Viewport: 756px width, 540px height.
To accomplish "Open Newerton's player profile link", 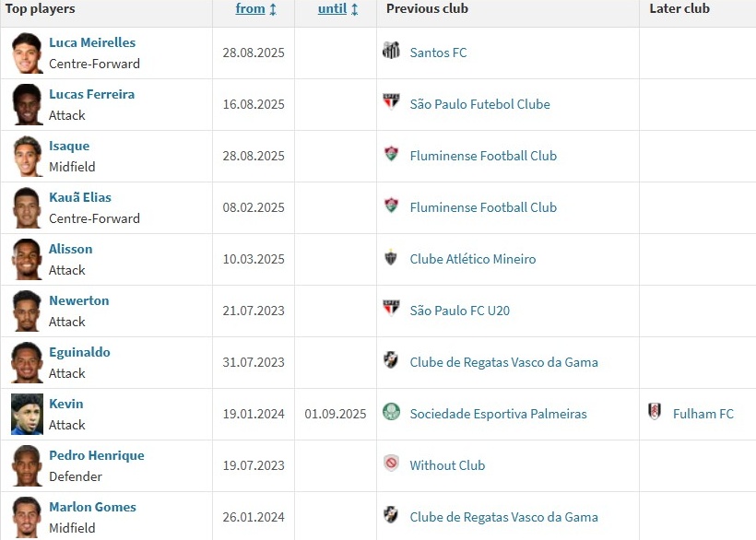I will [x=79, y=300].
